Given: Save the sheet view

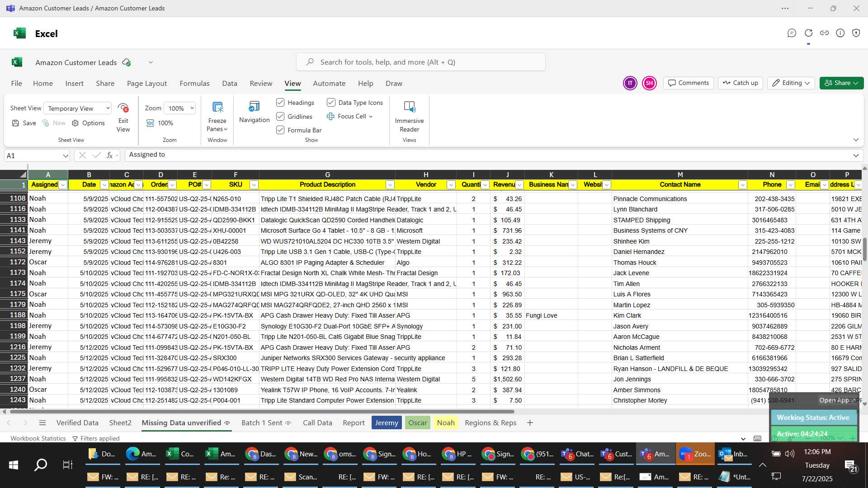Looking at the screenshot, I should [x=24, y=123].
